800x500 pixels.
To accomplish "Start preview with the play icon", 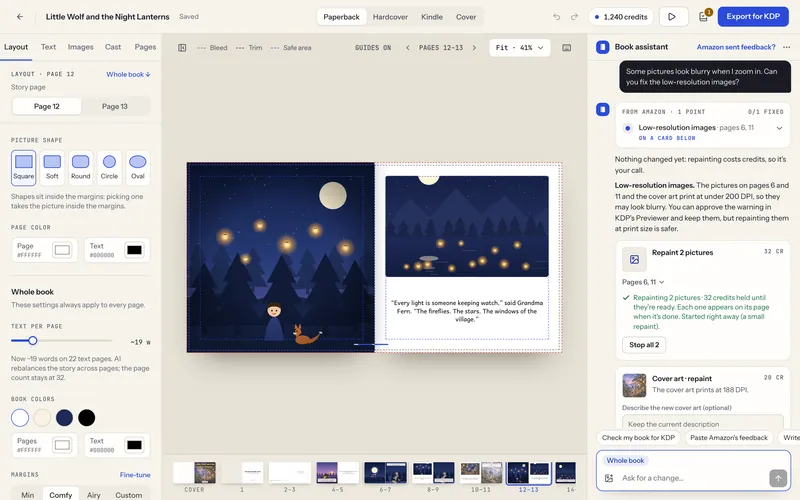I will coord(672,17).
